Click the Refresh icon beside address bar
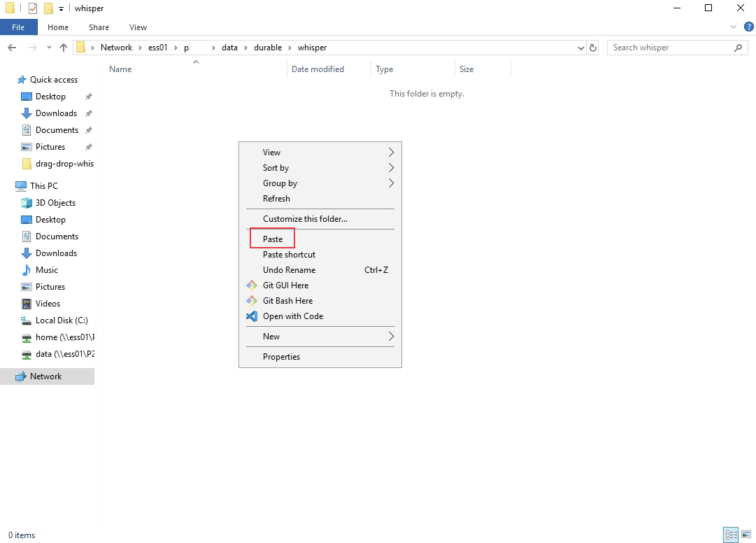This screenshot has height=543, width=756. [593, 48]
